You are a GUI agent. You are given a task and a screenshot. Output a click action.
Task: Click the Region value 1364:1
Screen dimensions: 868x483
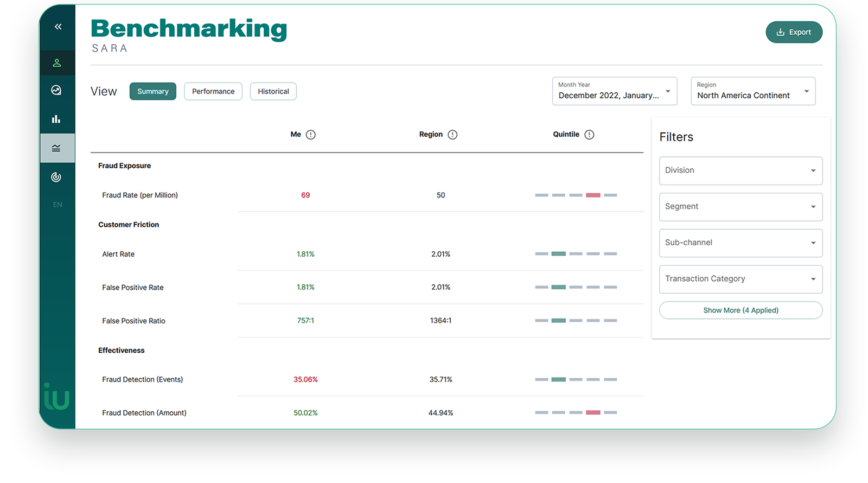pyautogui.click(x=441, y=321)
